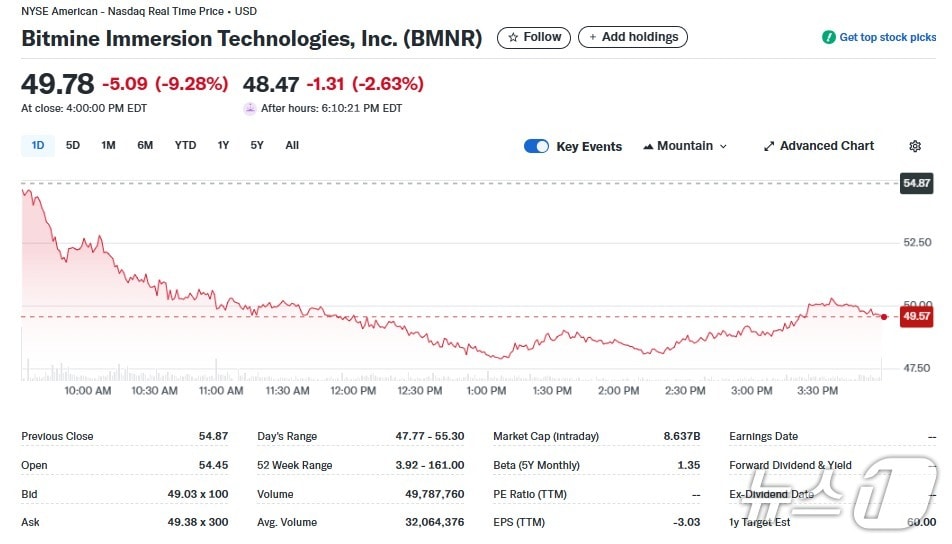Select the All time range
The image size is (952, 544).
[292, 145]
